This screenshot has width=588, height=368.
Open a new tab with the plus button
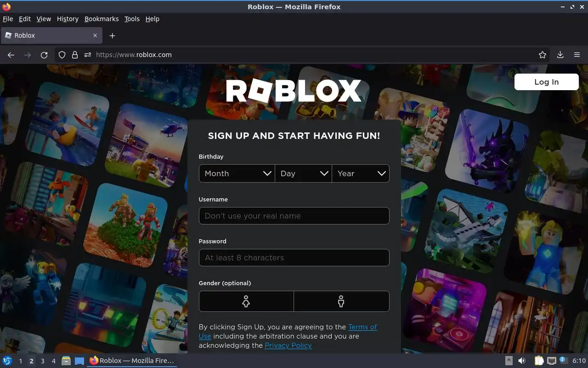click(x=112, y=35)
